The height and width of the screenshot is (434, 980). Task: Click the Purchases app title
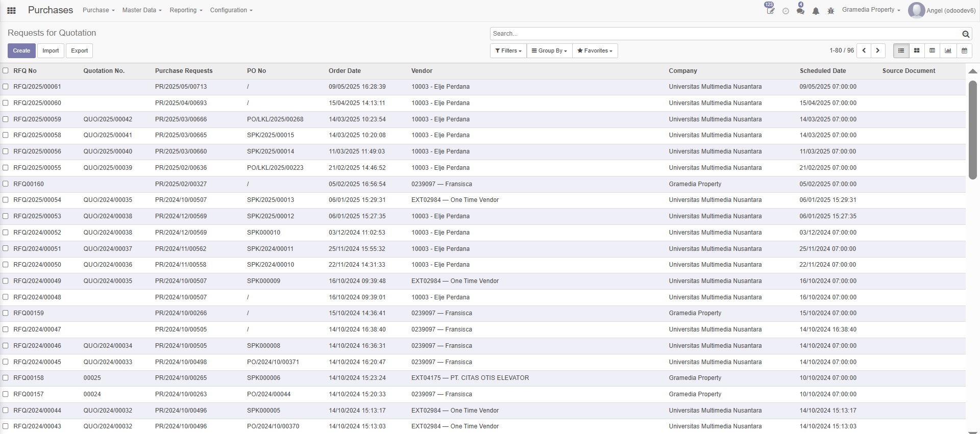pyautogui.click(x=51, y=10)
